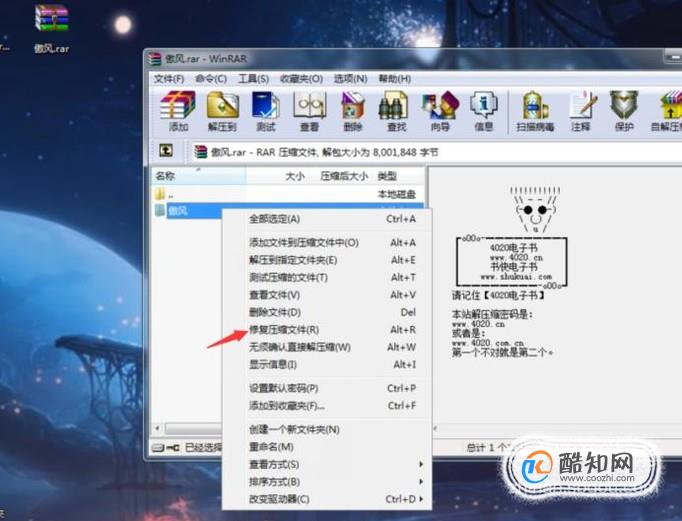Click the up-one-level folder icon

(x=166, y=150)
